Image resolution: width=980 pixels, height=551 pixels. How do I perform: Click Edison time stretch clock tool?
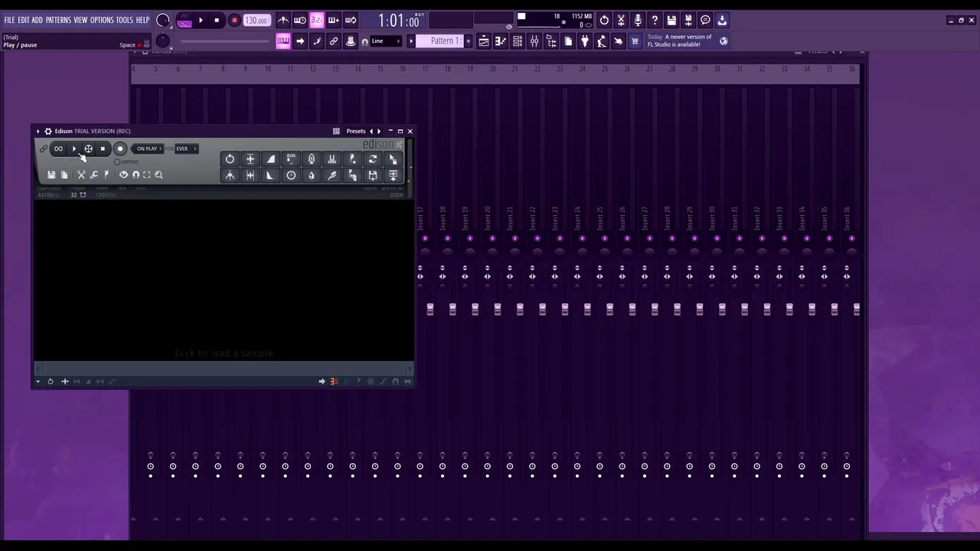[x=291, y=176]
